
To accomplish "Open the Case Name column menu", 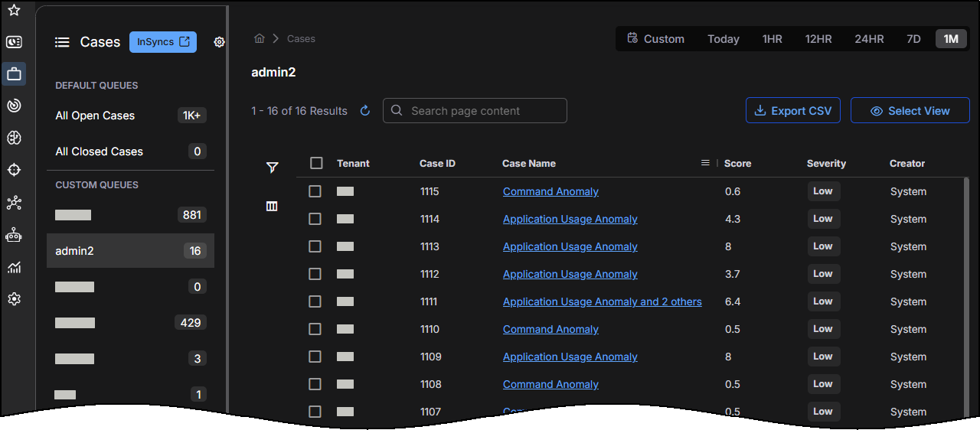I will click(x=705, y=163).
